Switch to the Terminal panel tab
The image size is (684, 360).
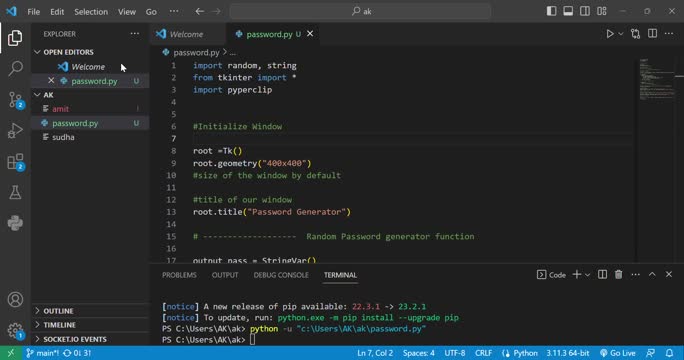pos(340,275)
